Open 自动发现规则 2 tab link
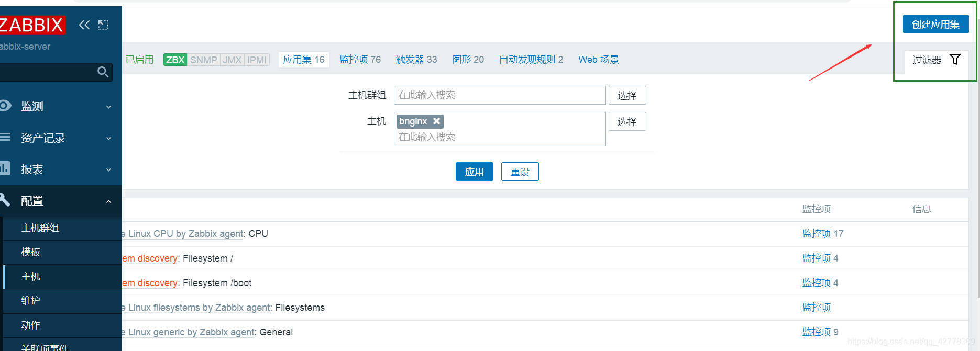The width and height of the screenshot is (980, 351). tap(531, 60)
